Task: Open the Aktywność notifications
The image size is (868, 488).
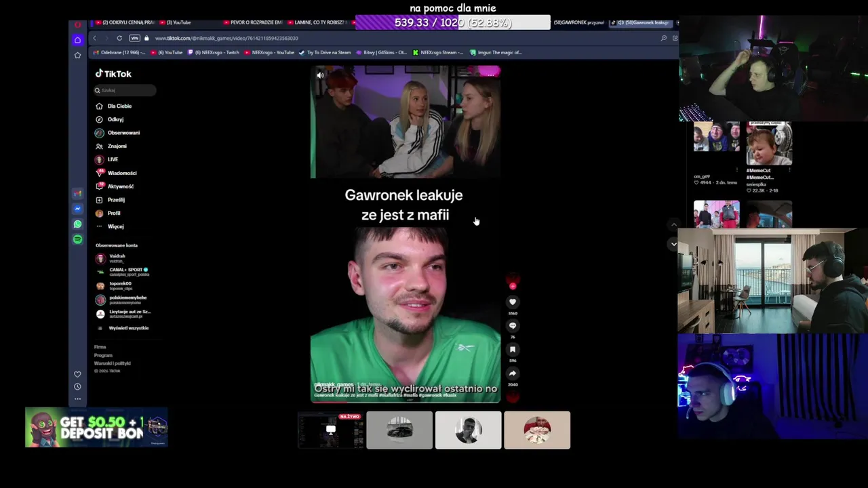Action: (x=115, y=186)
